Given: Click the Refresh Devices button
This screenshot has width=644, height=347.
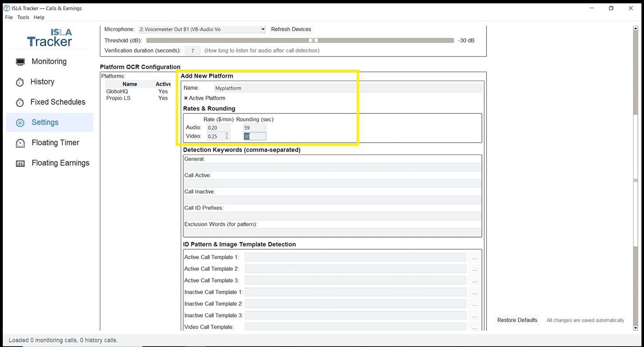Looking at the screenshot, I should 291,30.
